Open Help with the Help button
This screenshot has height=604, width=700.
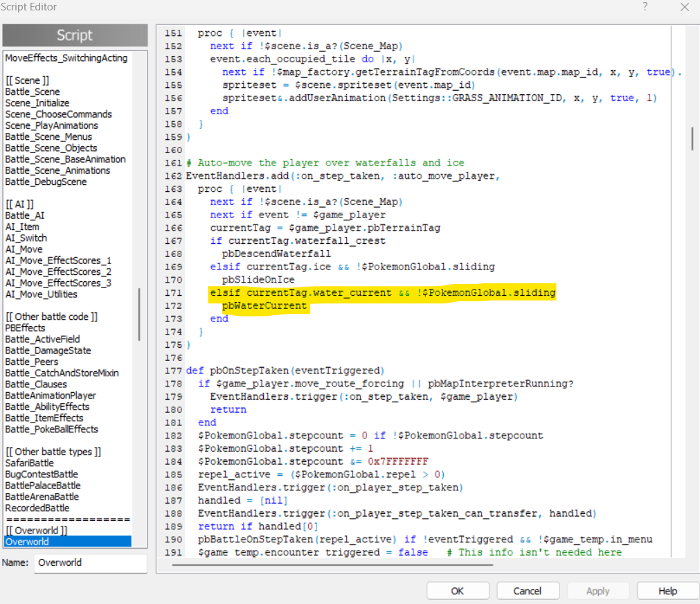pos(667,591)
